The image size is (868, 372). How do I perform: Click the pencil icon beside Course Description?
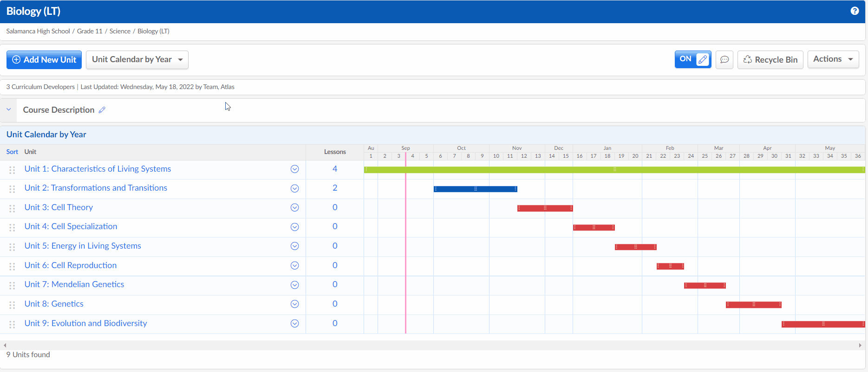pos(102,110)
